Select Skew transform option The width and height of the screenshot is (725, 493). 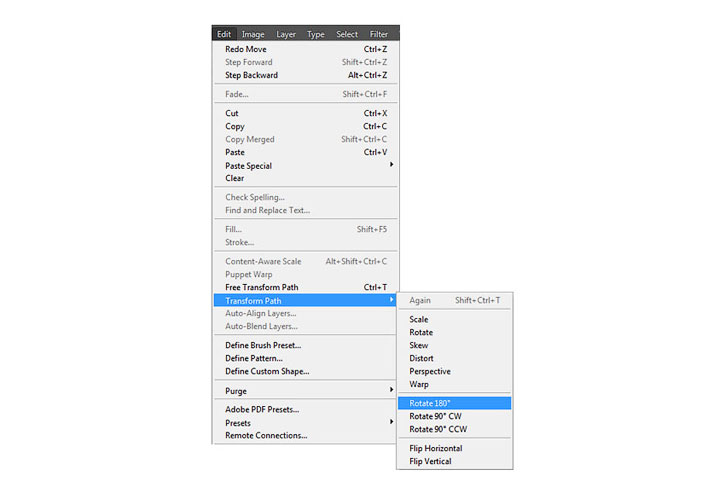455,345
